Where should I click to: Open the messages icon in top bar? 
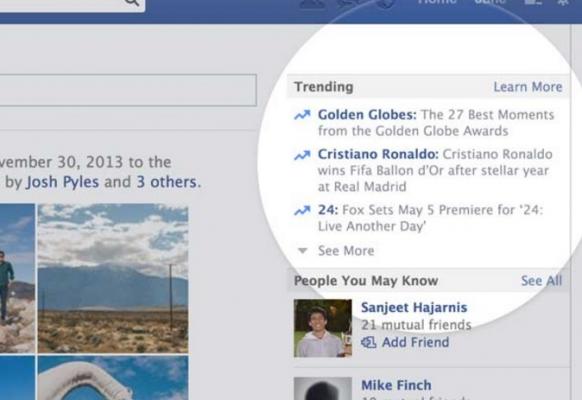coord(350,3)
